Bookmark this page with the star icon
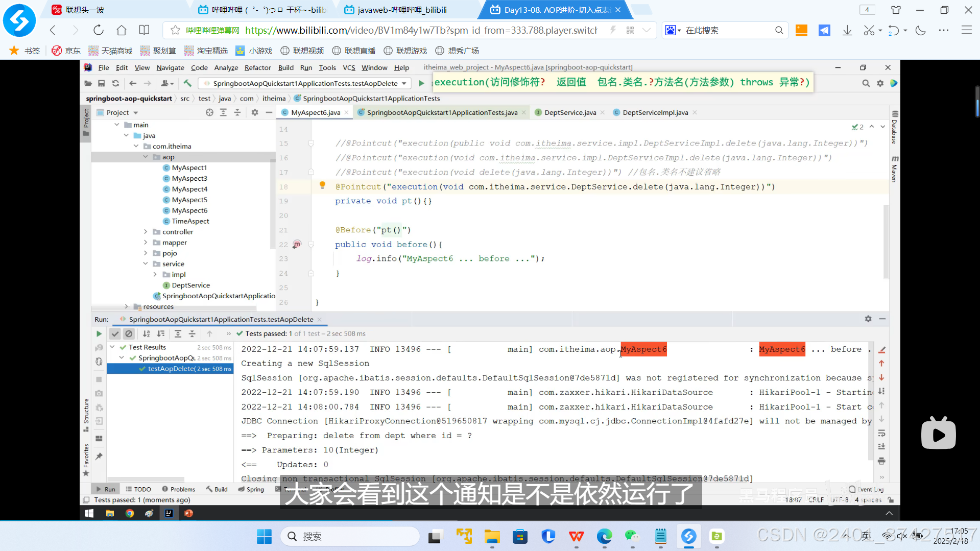This screenshot has height=551, width=980. point(175,30)
